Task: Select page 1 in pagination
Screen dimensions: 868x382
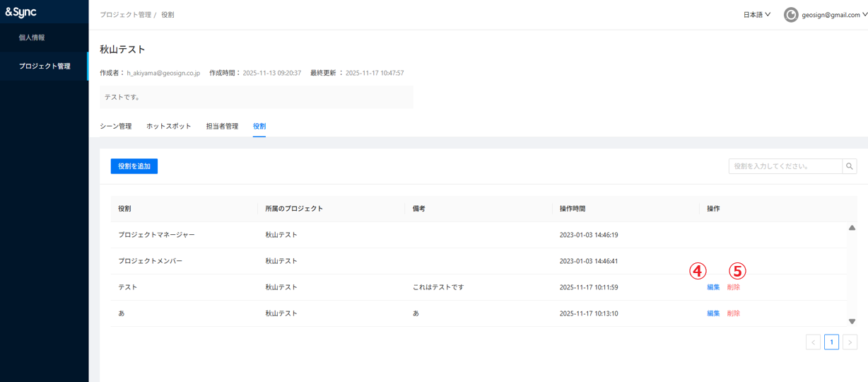Action: [x=831, y=342]
